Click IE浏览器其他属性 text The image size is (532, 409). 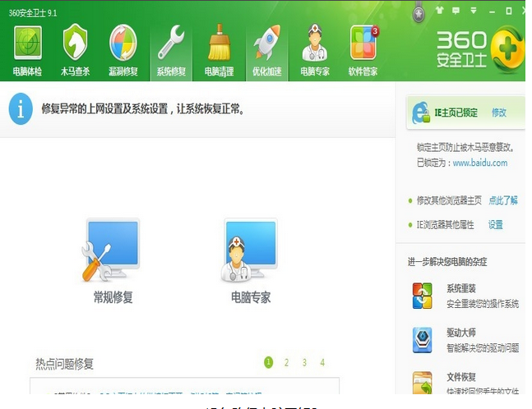[445, 225]
